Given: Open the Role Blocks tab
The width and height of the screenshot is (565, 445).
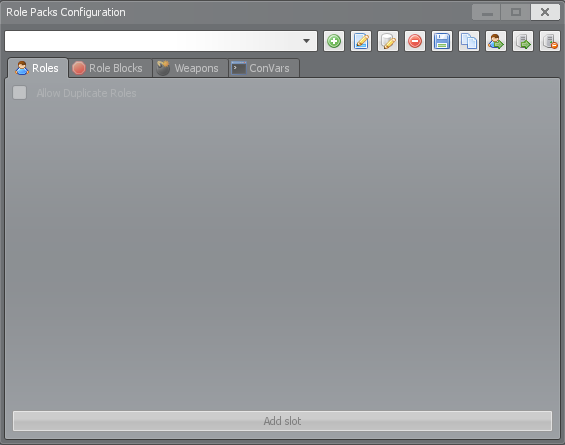Looking at the screenshot, I should 110,68.
